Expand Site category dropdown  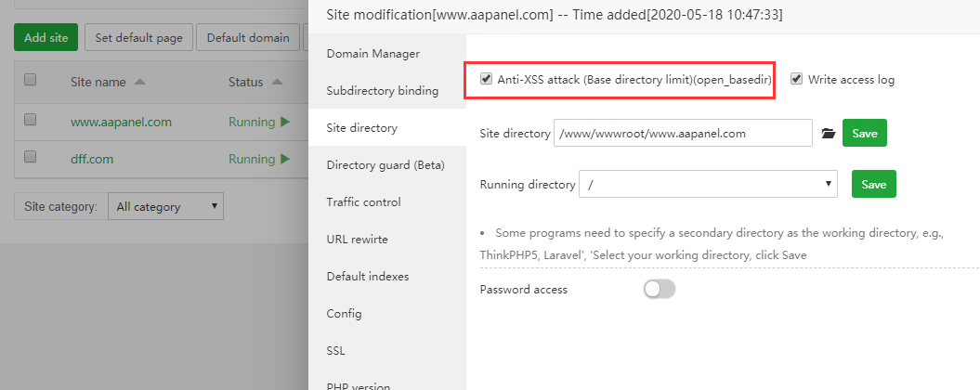coord(165,207)
